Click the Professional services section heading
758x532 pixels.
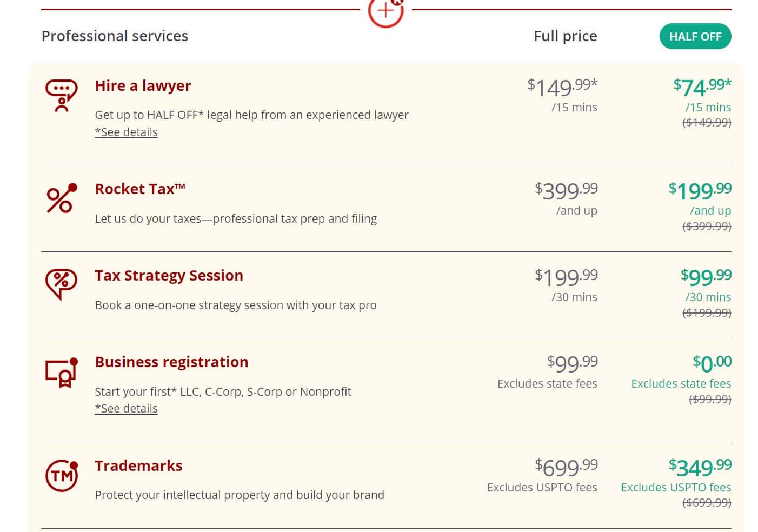[x=115, y=36]
